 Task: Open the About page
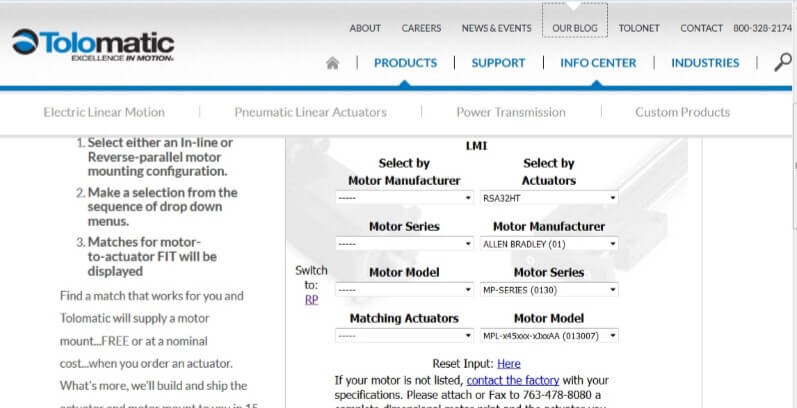coord(365,28)
